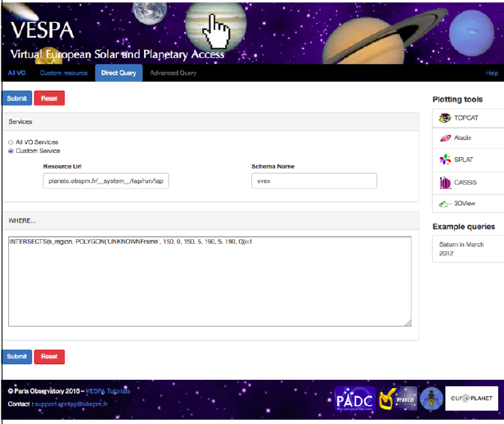Screen dimensions: 504x424
Task: Open the VESPA Tutorials link
Action: point(108,391)
